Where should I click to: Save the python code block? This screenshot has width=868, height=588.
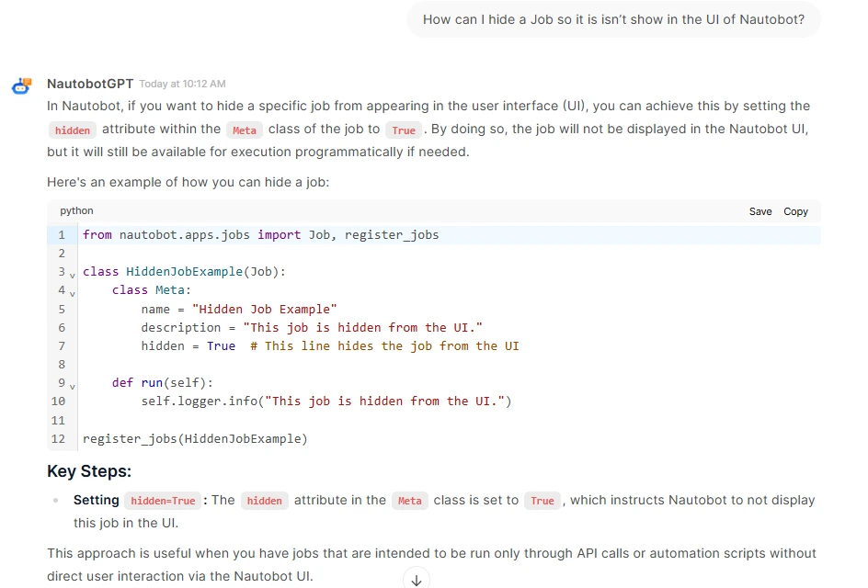click(x=760, y=211)
